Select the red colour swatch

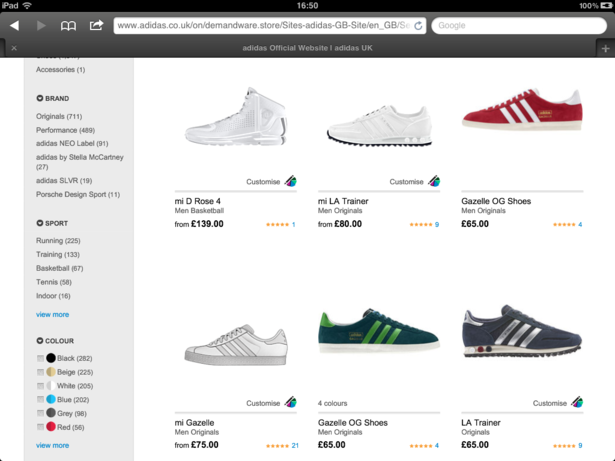click(x=51, y=426)
